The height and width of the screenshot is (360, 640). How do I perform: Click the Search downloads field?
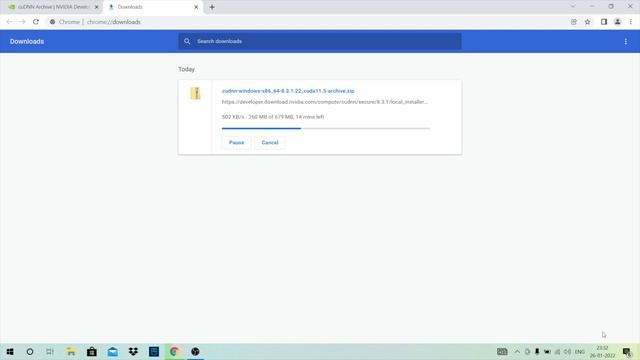[x=320, y=41]
